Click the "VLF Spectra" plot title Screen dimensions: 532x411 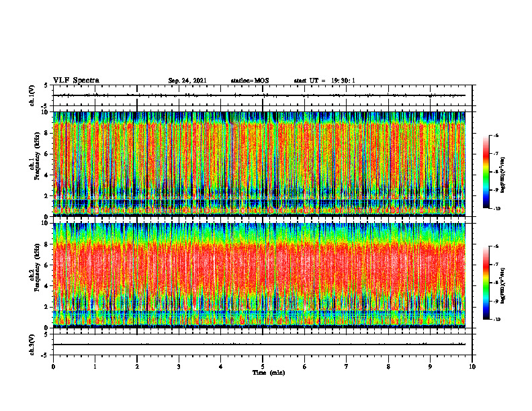click(76, 81)
